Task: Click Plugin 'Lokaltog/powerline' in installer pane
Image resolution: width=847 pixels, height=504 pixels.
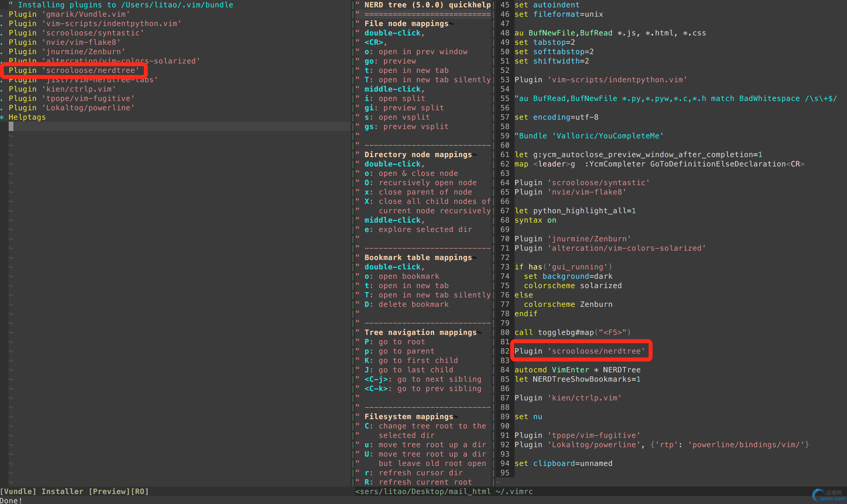Action: tap(71, 108)
